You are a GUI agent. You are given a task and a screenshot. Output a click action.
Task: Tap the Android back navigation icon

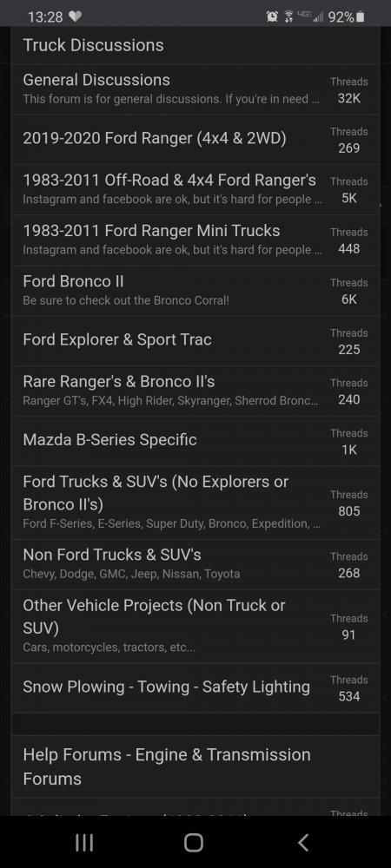click(x=303, y=843)
